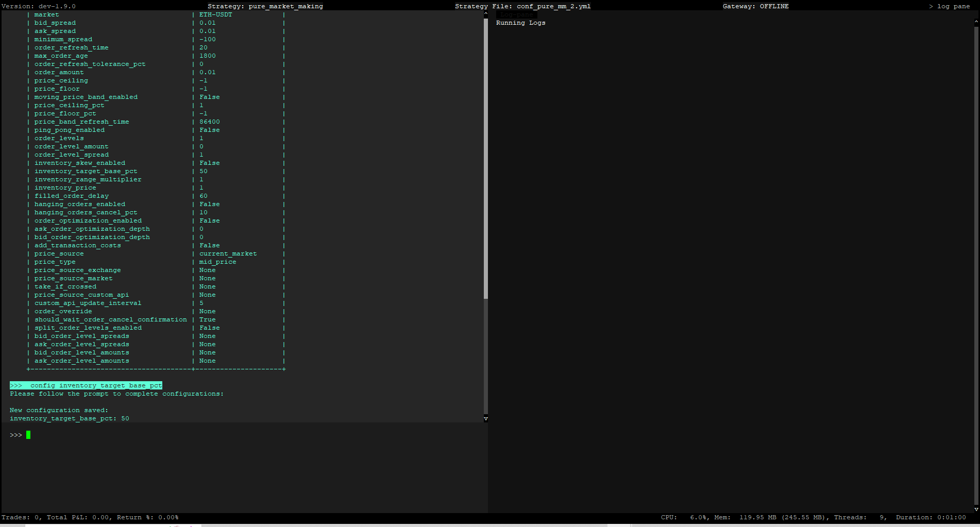
Task: Click the highlighted config inventory_target_base_pct command
Action: tap(86, 385)
